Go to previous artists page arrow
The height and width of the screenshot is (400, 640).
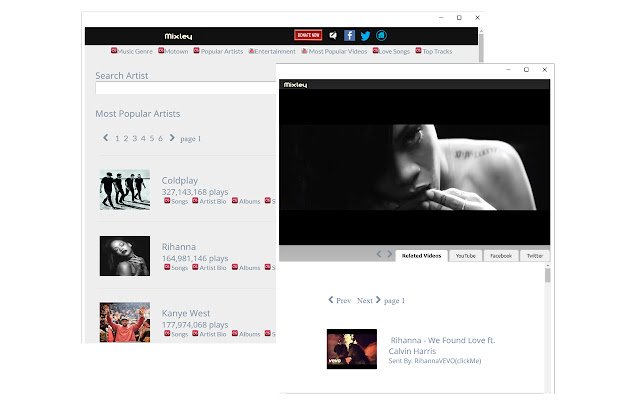pos(106,138)
